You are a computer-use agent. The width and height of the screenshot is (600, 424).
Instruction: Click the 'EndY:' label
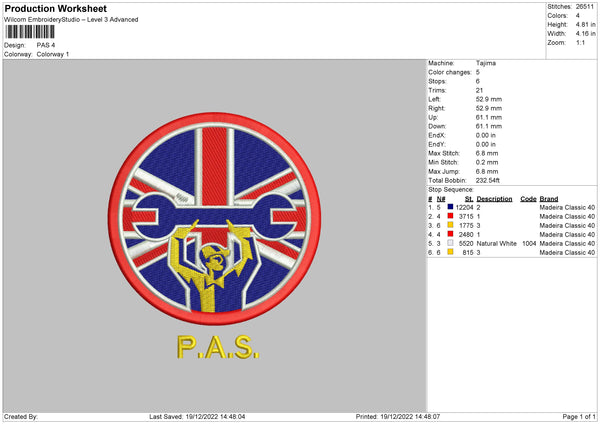coord(437,144)
